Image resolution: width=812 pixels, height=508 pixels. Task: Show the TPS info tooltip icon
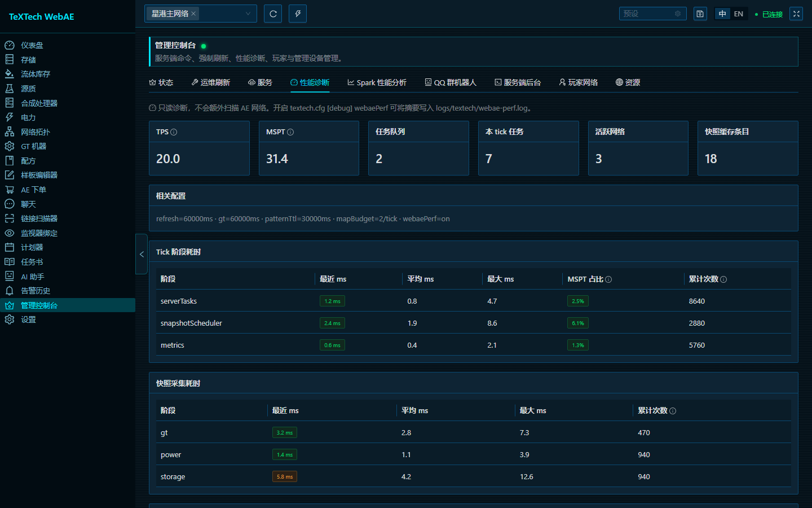pyautogui.click(x=174, y=132)
